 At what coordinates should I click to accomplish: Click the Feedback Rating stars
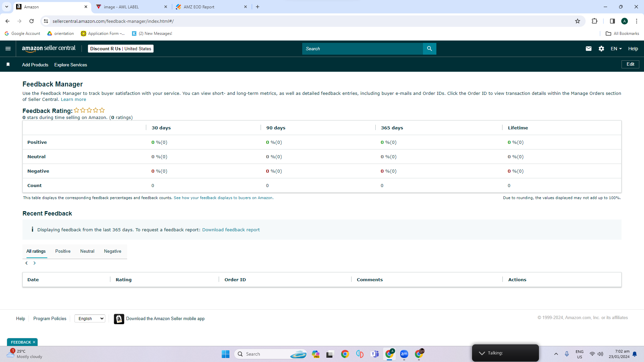[x=89, y=110]
